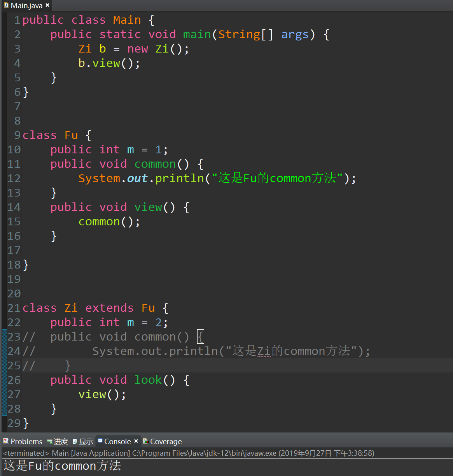453x476 pixels.
Task: Click class name Zi on line 21
Action: [x=72, y=308]
